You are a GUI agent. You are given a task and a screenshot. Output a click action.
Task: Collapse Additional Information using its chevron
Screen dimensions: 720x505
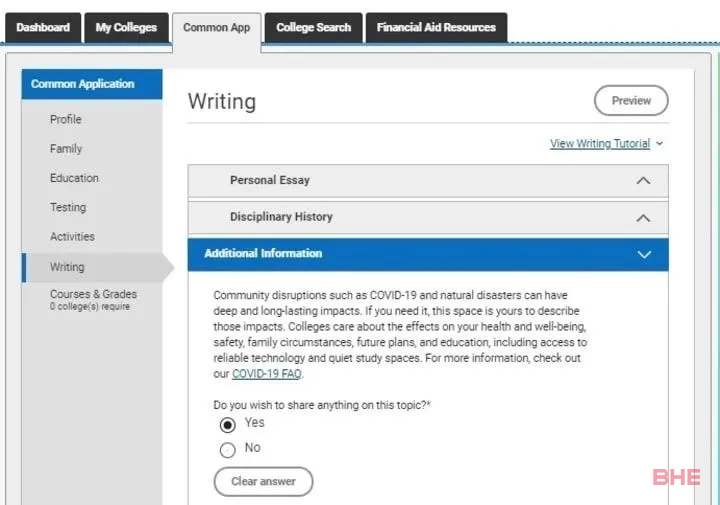coord(644,254)
